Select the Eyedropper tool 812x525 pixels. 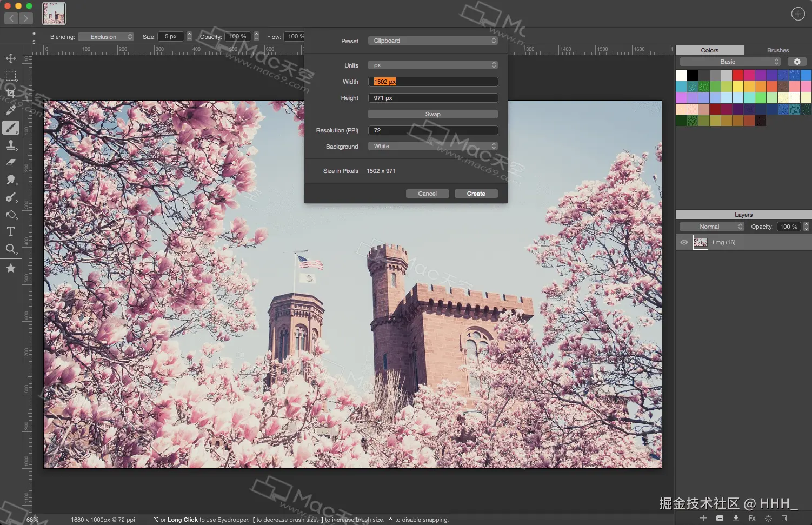pos(11,110)
